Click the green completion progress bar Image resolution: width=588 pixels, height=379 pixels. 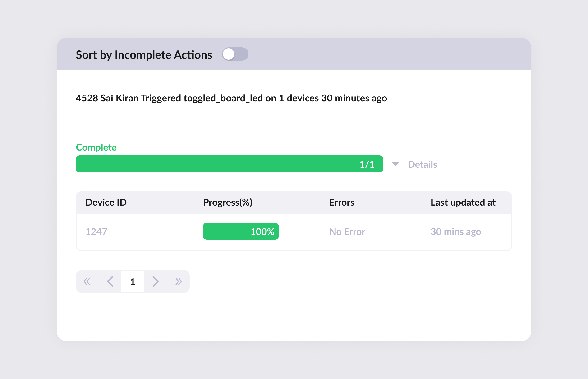(x=229, y=164)
